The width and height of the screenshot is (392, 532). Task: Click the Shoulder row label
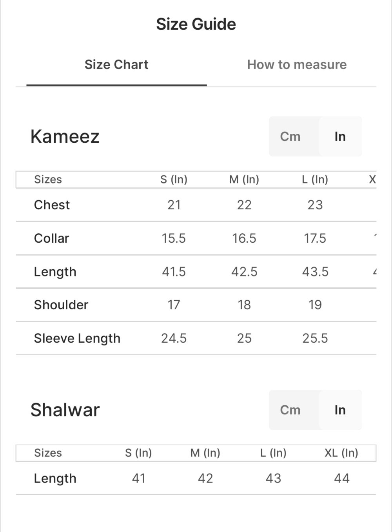click(x=61, y=305)
